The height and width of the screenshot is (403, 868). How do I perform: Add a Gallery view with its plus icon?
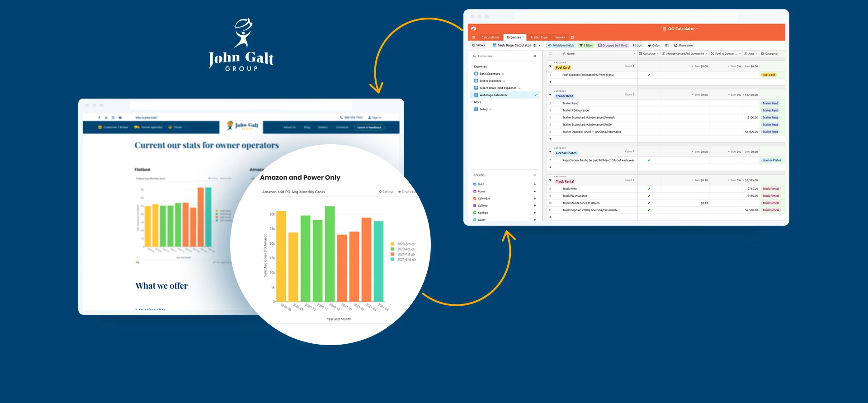click(x=535, y=205)
